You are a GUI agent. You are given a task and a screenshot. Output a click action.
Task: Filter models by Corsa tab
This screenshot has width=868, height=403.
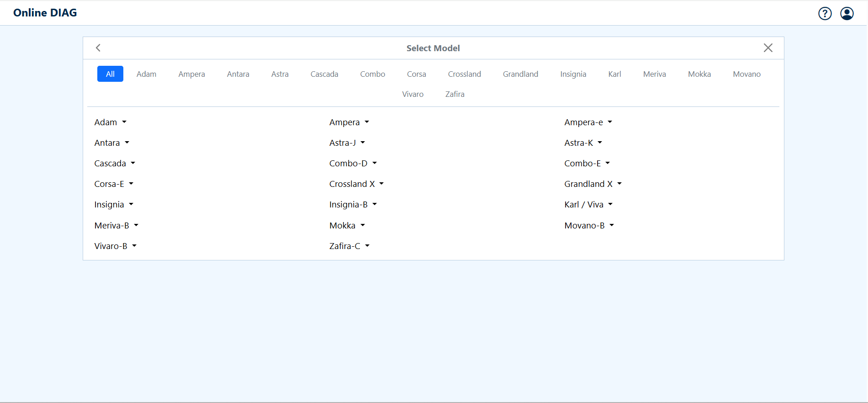[x=416, y=74]
